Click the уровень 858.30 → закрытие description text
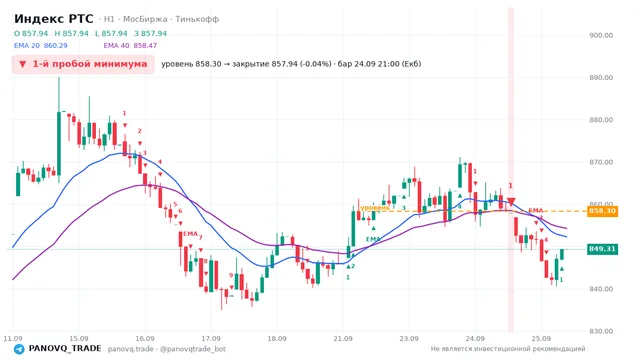Image resolution: width=640 pixels, height=360 pixels. [291, 64]
